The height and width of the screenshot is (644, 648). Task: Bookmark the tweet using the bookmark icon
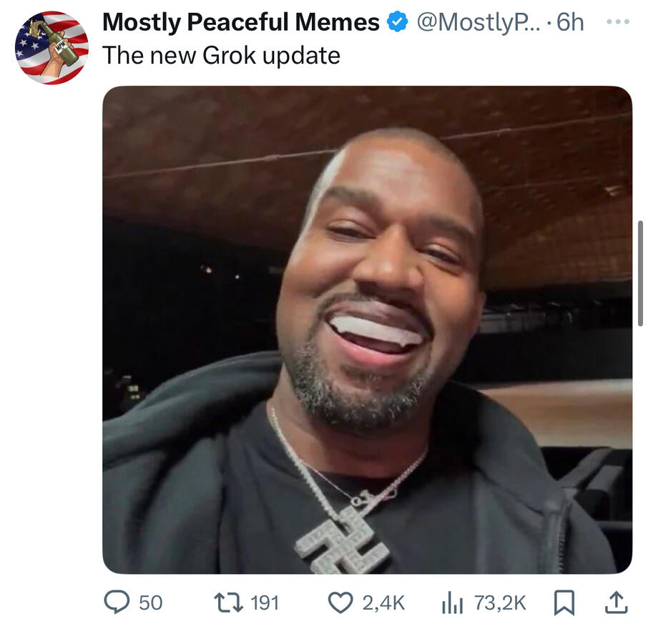[564, 603]
